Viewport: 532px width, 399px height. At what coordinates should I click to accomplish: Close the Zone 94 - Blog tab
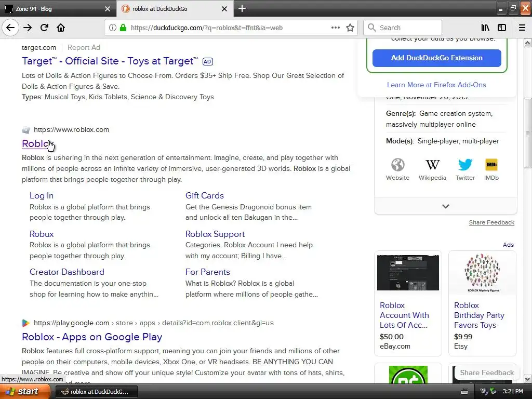click(x=108, y=9)
